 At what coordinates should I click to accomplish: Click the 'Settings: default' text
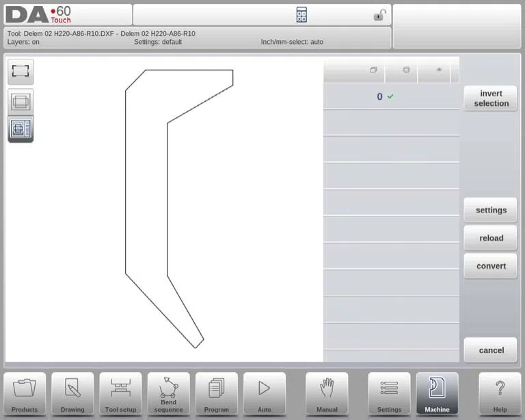pos(158,42)
